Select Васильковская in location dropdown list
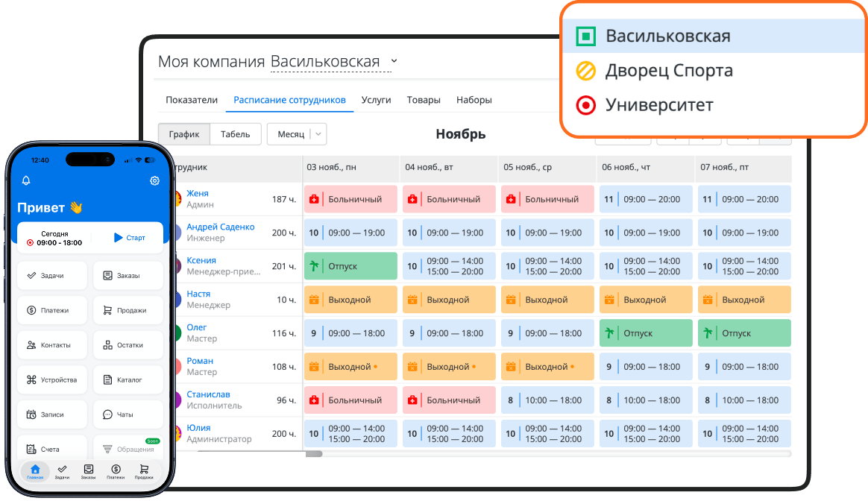 coord(713,36)
